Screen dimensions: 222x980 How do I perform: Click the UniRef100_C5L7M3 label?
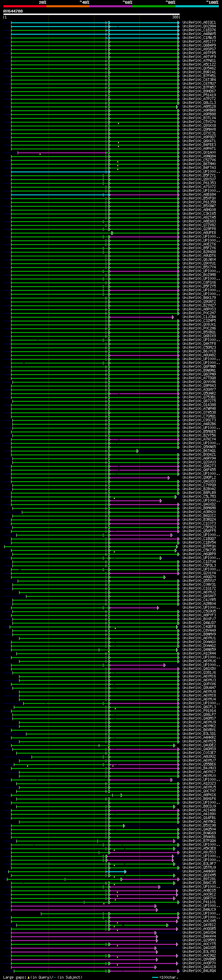199,496
